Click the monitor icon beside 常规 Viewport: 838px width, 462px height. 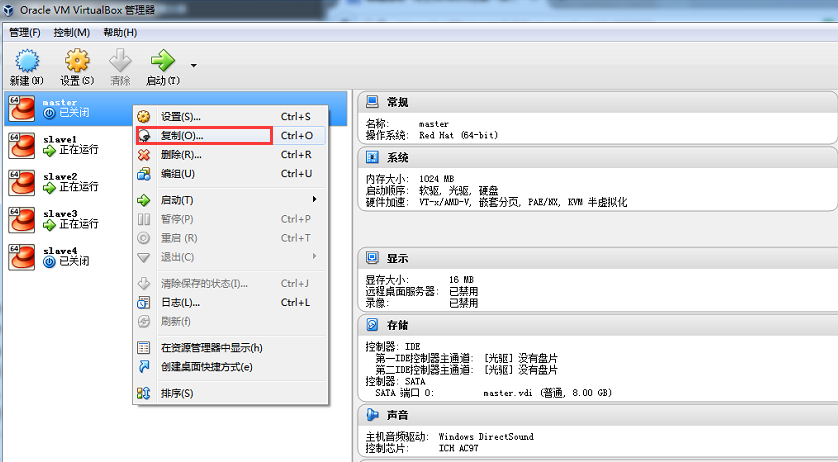tap(372, 102)
